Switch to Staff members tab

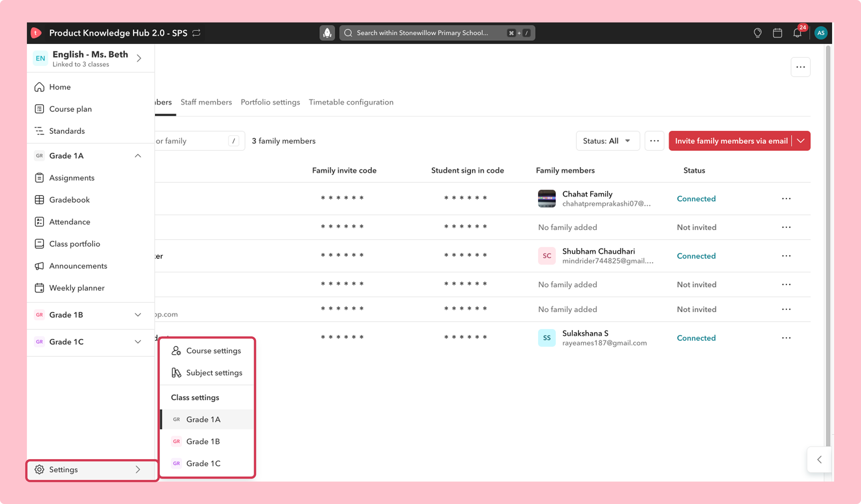point(206,102)
